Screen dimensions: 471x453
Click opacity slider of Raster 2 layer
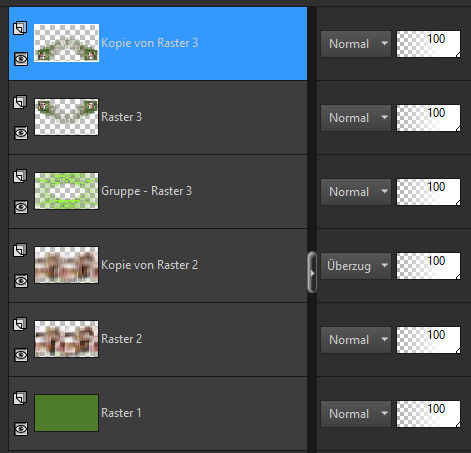pos(428,340)
